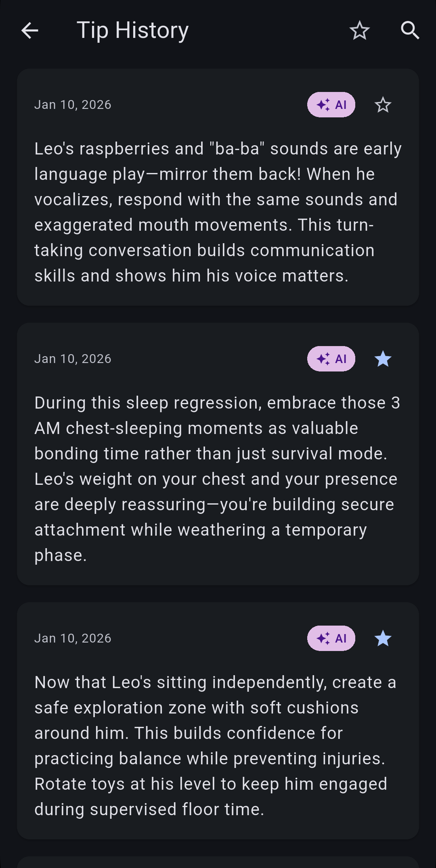The image size is (436, 868).
Task: Click the date on the raspberries tip card
Action: 73,105
